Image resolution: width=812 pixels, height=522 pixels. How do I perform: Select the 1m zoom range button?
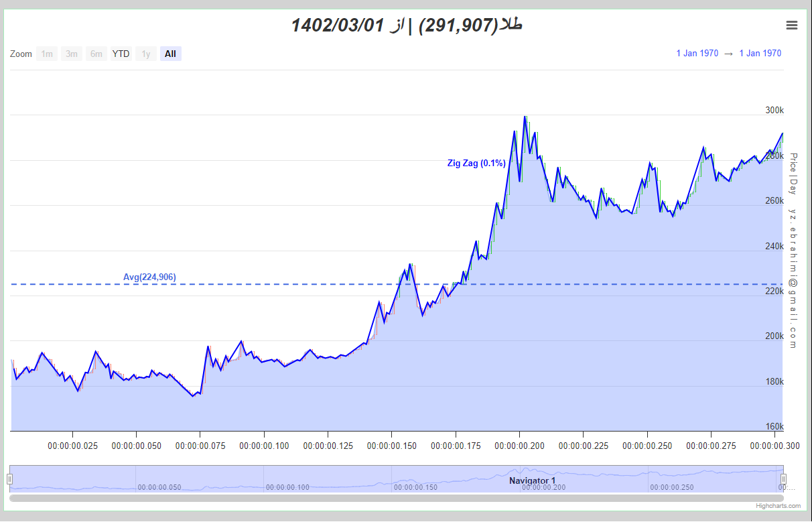point(47,54)
